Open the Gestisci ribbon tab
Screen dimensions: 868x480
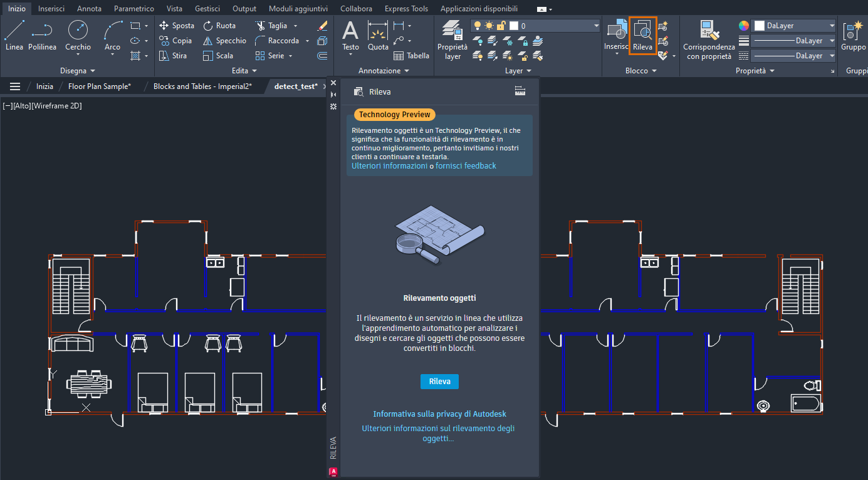(207, 9)
